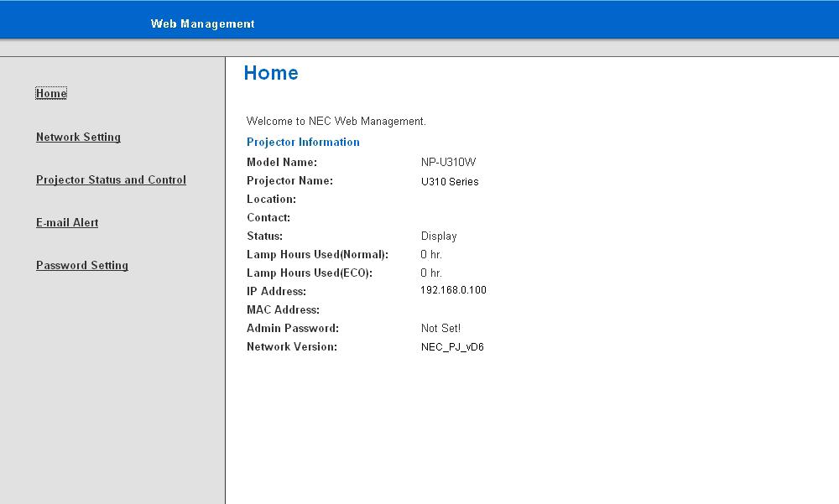
Task: Select the 0 hr. value for ECO lamp
Action: 431,273
